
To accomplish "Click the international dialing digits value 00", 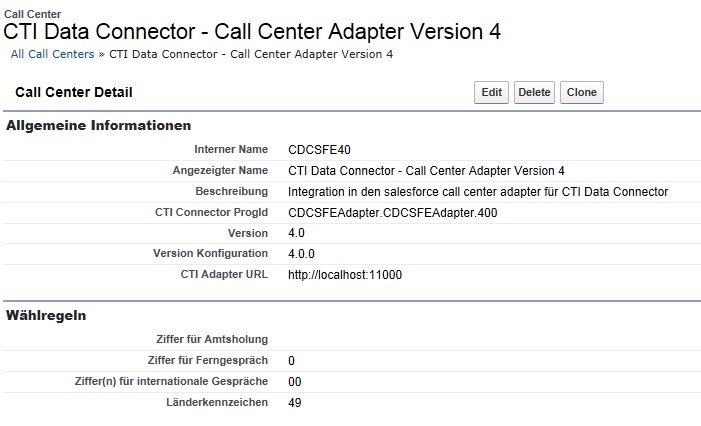I will pos(294,382).
